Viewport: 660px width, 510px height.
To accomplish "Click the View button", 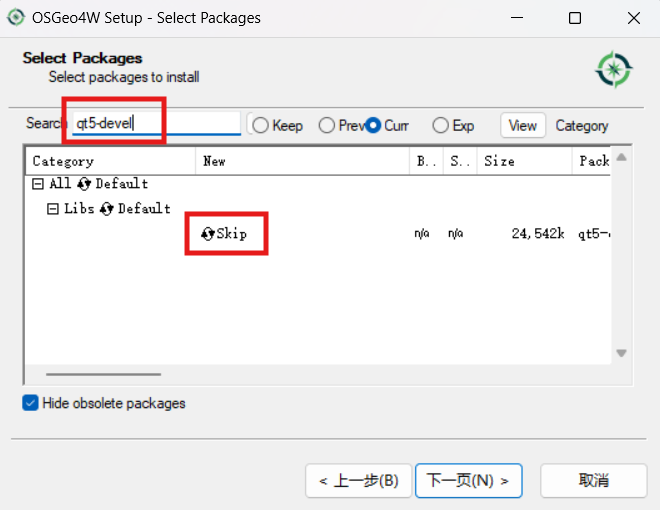I will coord(523,125).
